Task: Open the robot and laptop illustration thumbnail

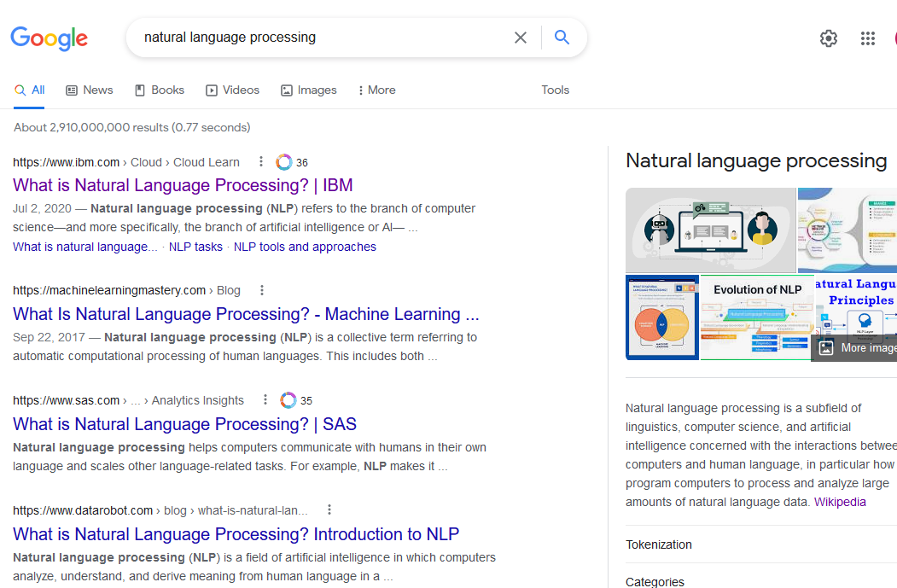Action: (710, 230)
